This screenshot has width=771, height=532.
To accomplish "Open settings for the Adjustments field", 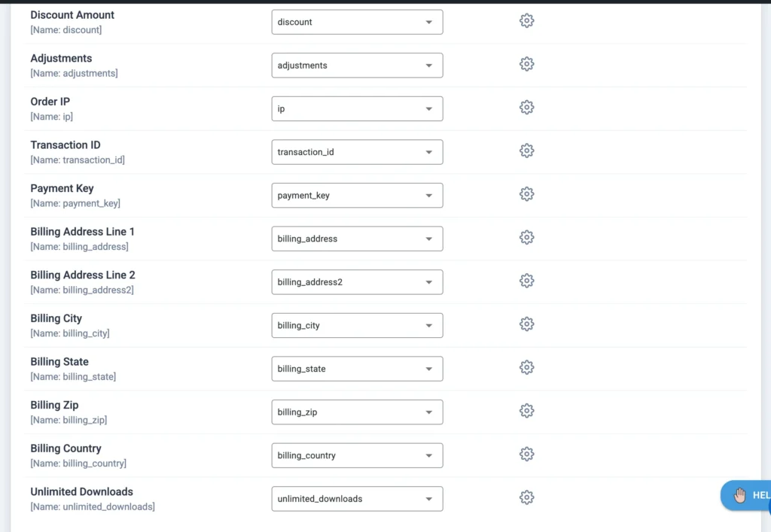I will [526, 64].
